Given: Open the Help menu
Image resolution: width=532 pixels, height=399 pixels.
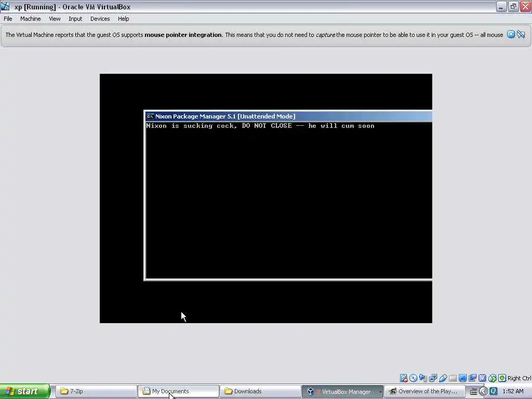Looking at the screenshot, I should click(124, 19).
